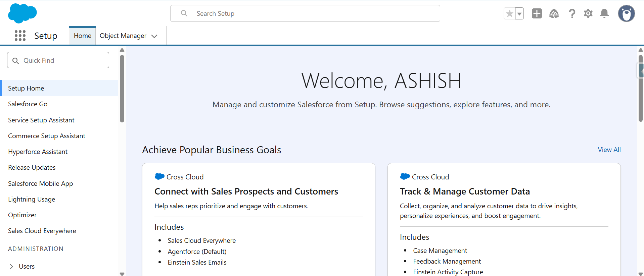The height and width of the screenshot is (276, 644).
Task: Open the Object Manager tab
Action: (123, 36)
